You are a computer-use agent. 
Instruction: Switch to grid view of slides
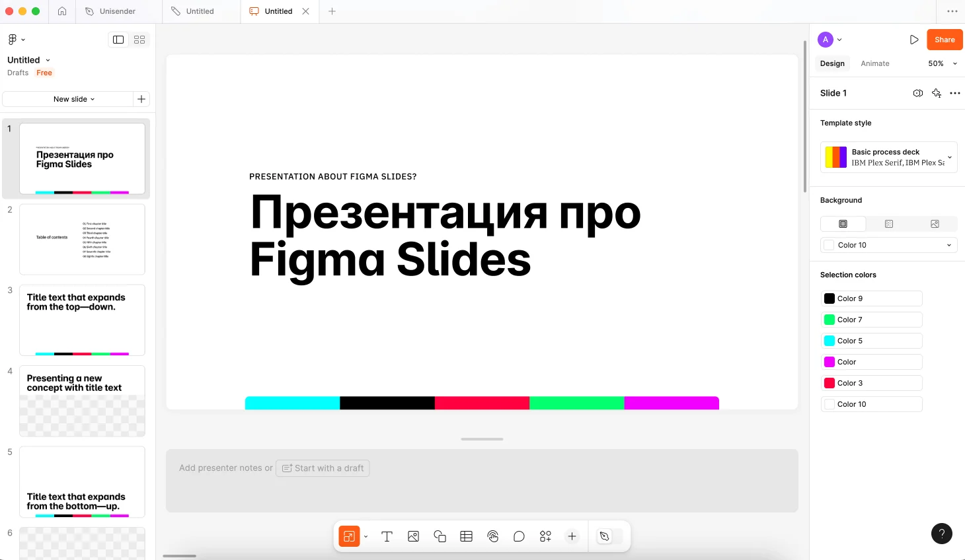click(139, 40)
